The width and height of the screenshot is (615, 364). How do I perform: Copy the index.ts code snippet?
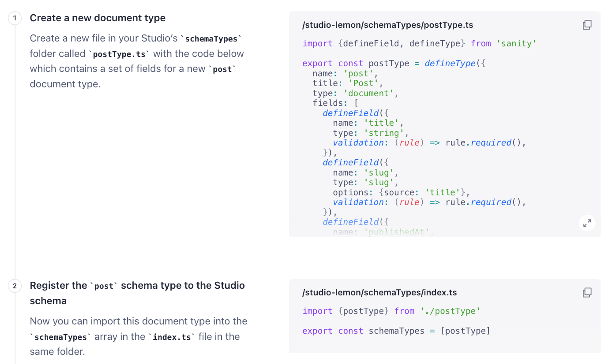[587, 292]
